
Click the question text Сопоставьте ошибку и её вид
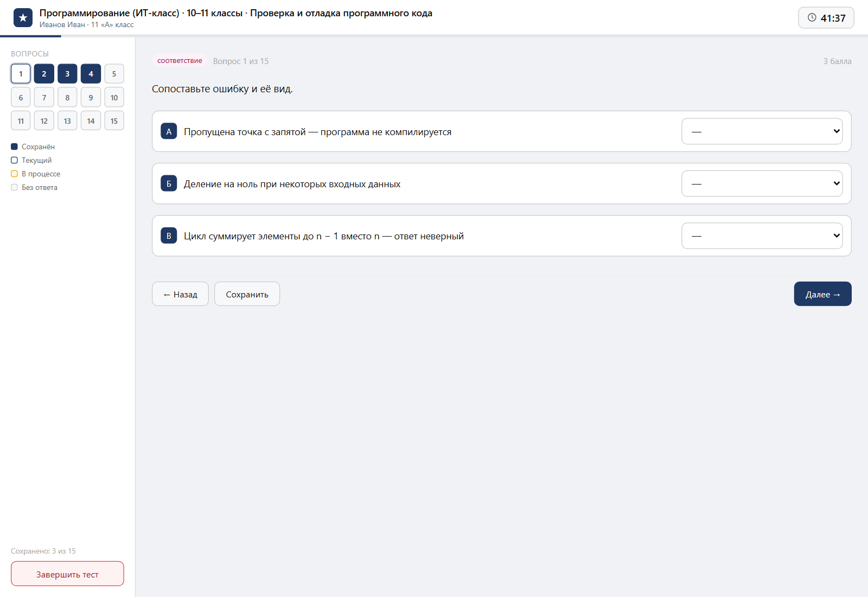click(222, 89)
